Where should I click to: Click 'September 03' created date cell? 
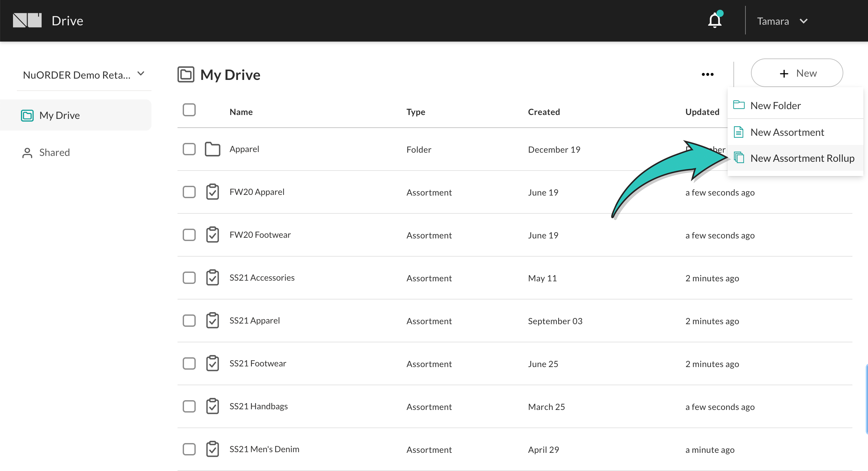click(x=555, y=321)
